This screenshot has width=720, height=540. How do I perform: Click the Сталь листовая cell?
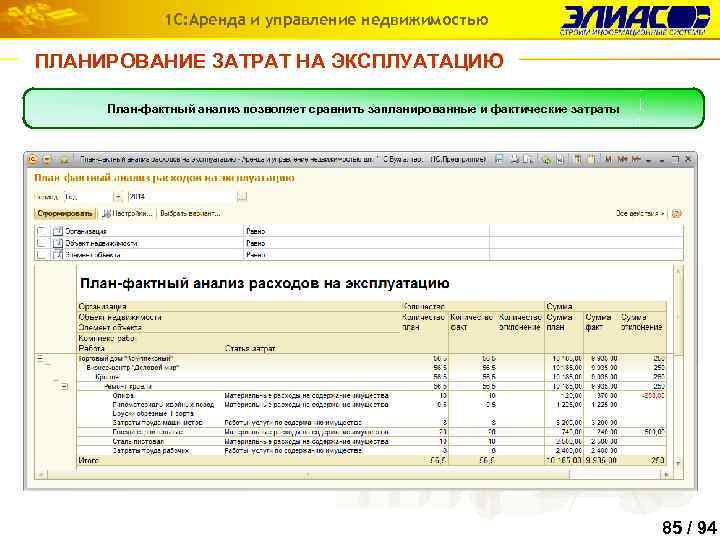138,441
